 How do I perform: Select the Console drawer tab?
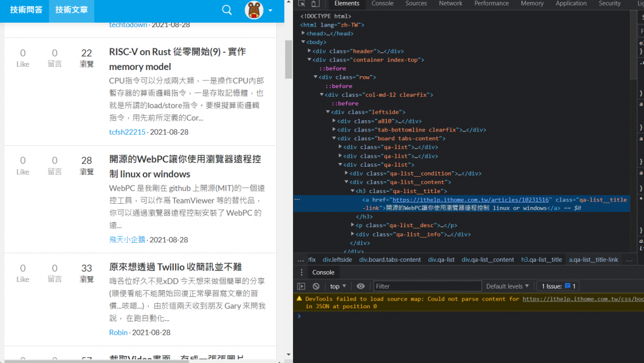[323, 272]
